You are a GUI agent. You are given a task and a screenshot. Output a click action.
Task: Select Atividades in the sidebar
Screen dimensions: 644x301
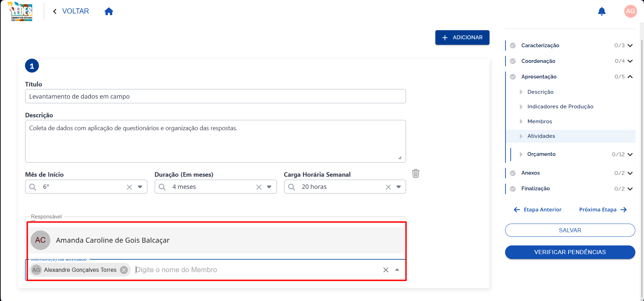coord(571,136)
